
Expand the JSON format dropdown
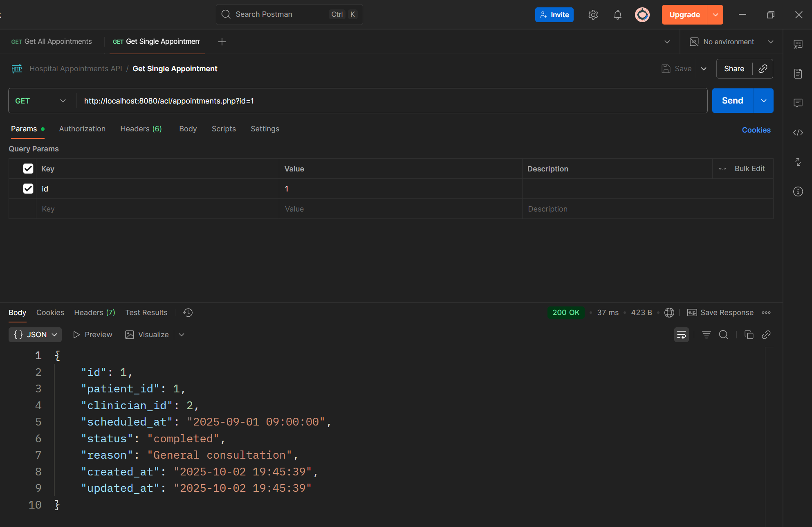click(35, 335)
